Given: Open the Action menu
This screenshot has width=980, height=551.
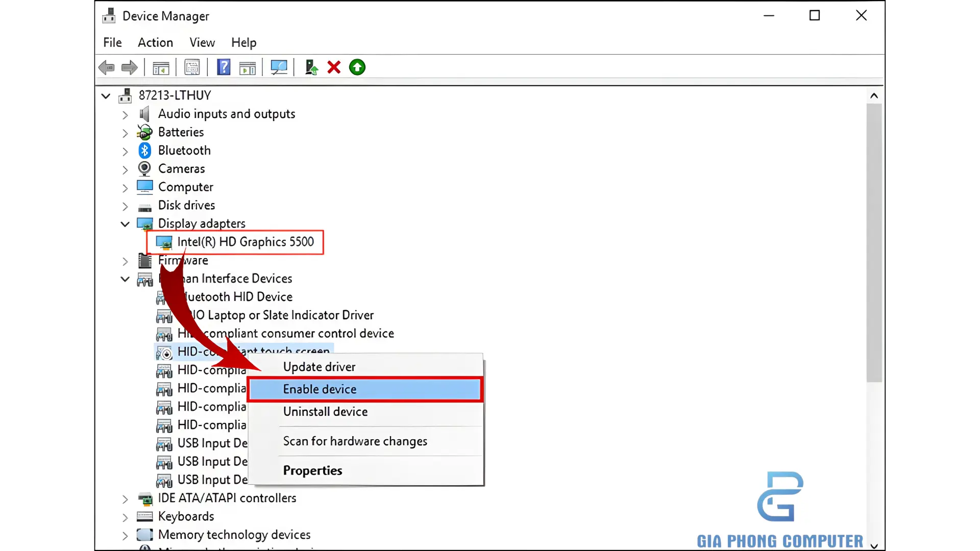Looking at the screenshot, I should point(155,42).
